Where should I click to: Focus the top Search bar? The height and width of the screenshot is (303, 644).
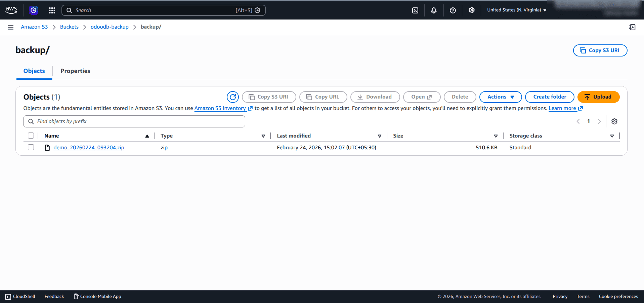[x=164, y=10]
